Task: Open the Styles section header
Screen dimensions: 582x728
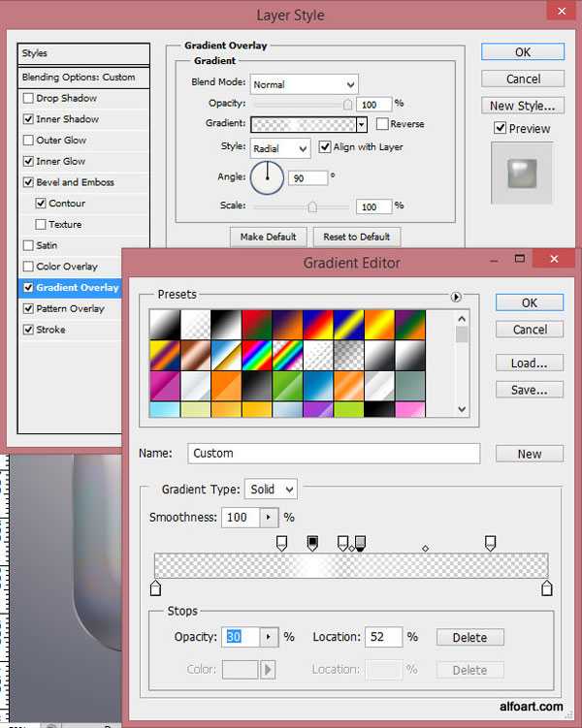Action: pos(83,53)
